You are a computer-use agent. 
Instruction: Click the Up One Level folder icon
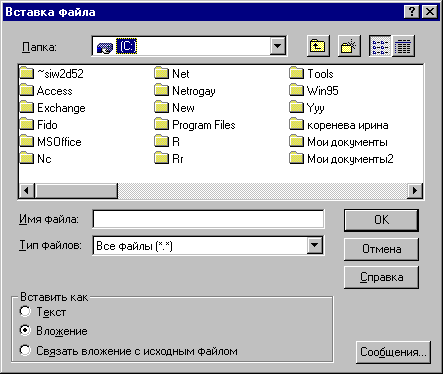tap(318, 46)
